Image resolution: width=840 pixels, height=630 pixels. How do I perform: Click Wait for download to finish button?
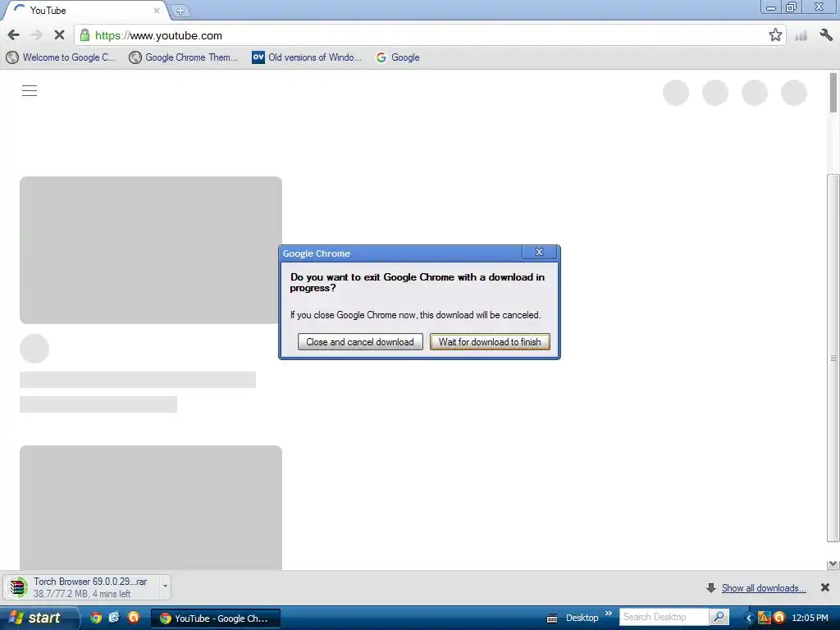point(490,342)
